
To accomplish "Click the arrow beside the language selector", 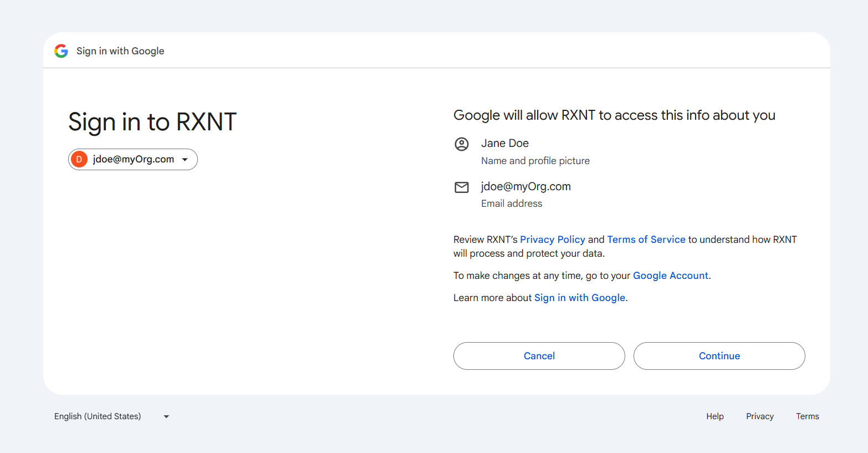I will tap(166, 416).
